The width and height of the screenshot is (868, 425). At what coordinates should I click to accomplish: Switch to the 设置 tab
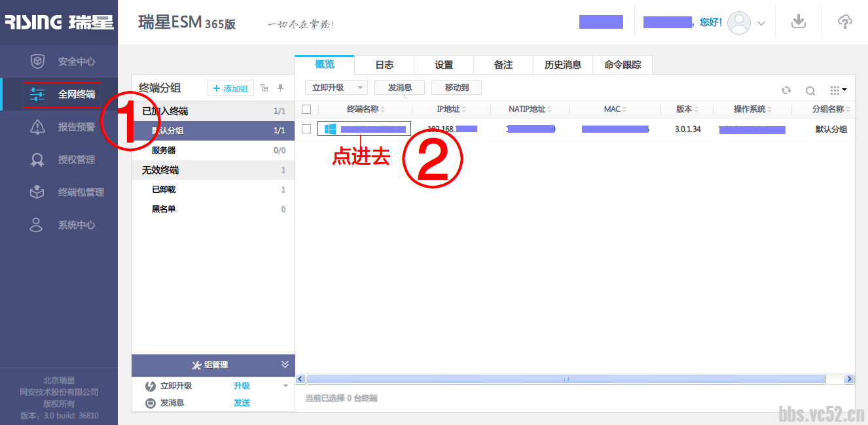pyautogui.click(x=444, y=65)
